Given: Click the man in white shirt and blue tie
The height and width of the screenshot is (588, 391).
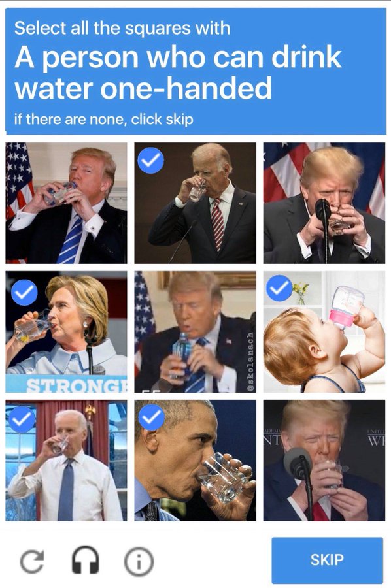Looking at the screenshot, I should [x=67, y=461].
